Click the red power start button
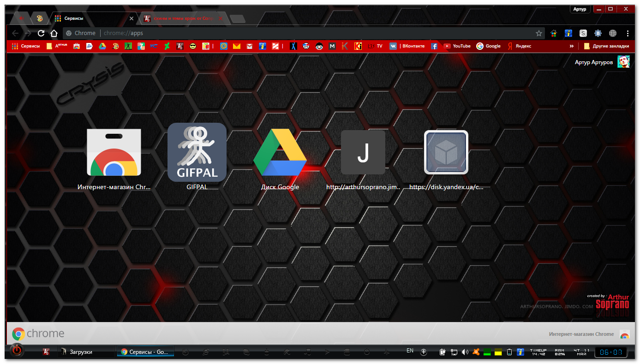640x364 pixels. tap(17, 351)
